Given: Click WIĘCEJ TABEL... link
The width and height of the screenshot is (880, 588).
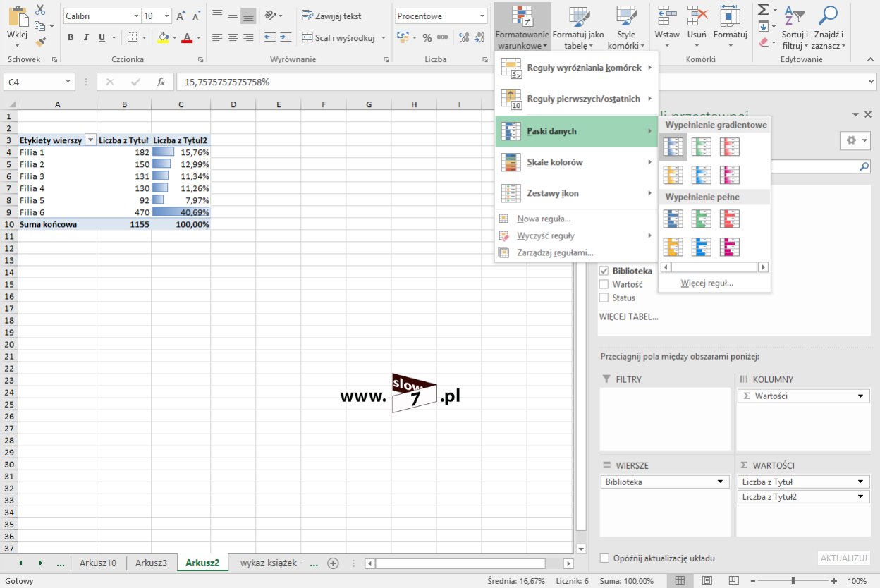Looking at the screenshot, I should pyautogui.click(x=629, y=317).
